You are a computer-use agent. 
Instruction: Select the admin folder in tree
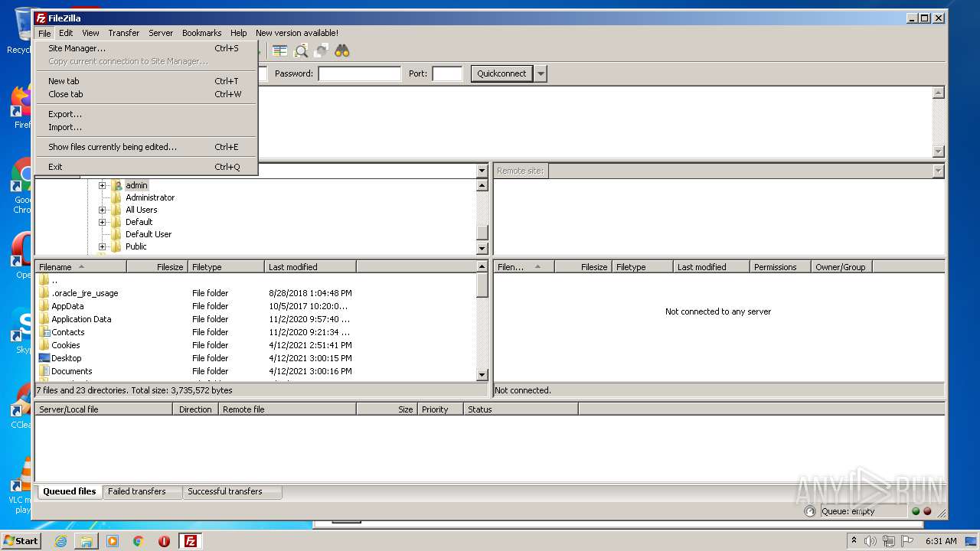tap(136, 185)
